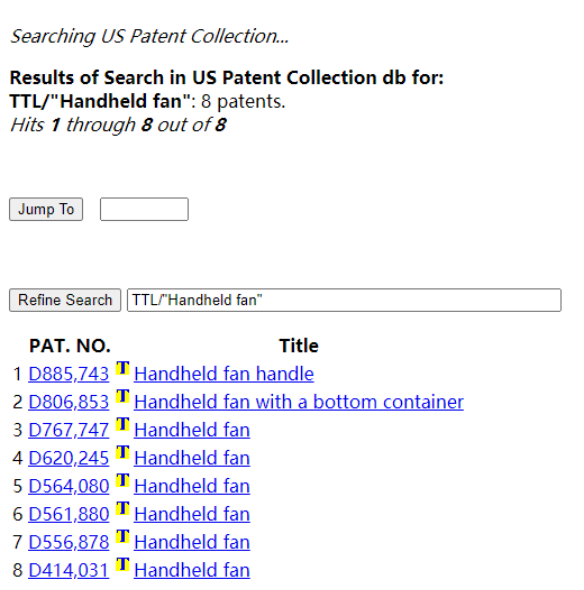Open full-text icon for patent D620,245

coord(122,452)
